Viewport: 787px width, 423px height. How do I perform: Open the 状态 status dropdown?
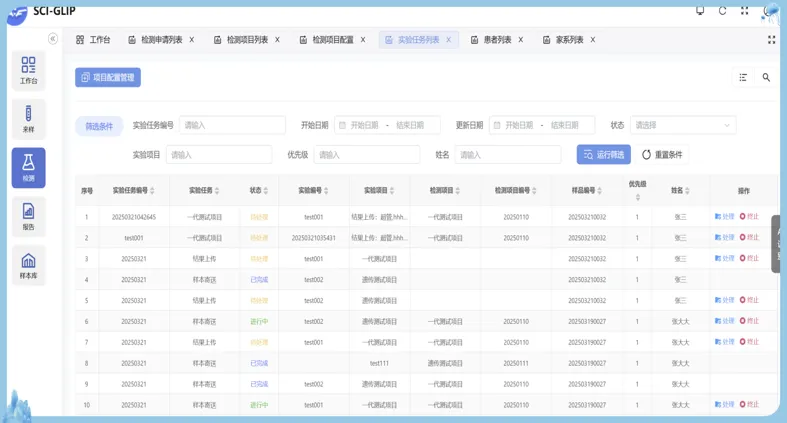tap(682, 125)
